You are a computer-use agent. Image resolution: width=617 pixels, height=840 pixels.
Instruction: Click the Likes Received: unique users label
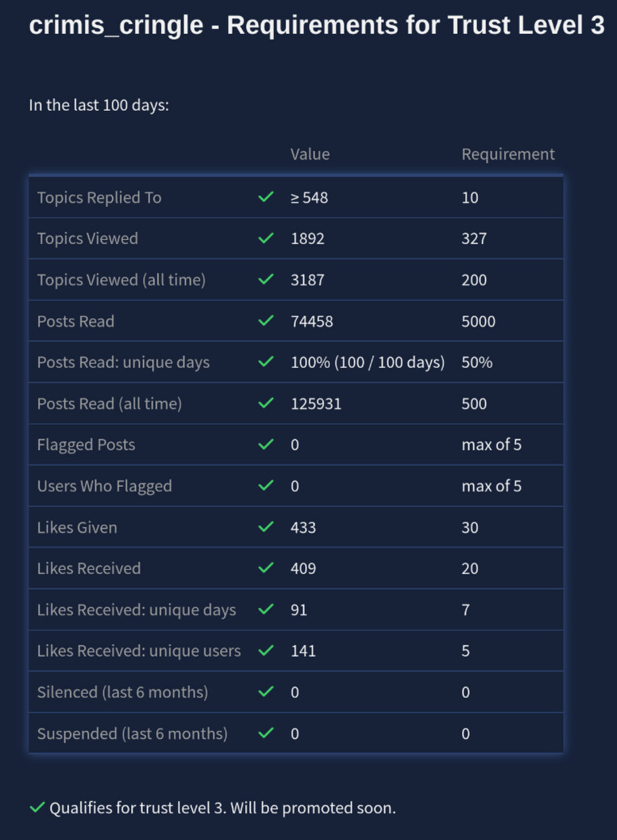[x=139, y=651]
